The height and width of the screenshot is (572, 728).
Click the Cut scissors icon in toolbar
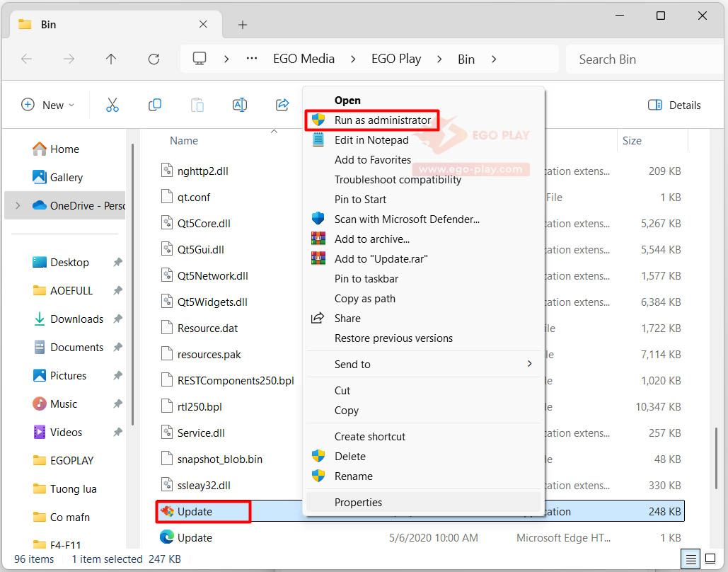click(112, 105)
